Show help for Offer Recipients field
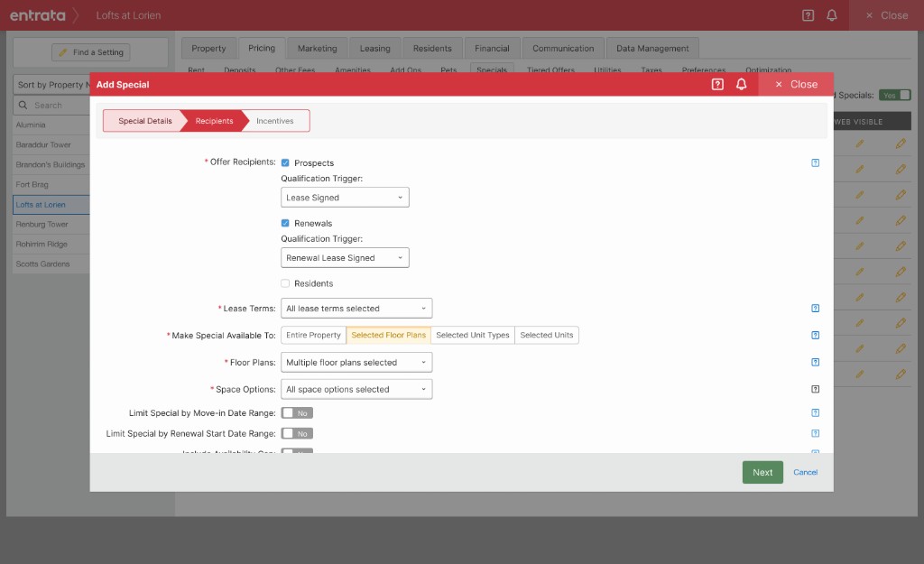Viewport: 924px width, 564px height. click(815, 162)
